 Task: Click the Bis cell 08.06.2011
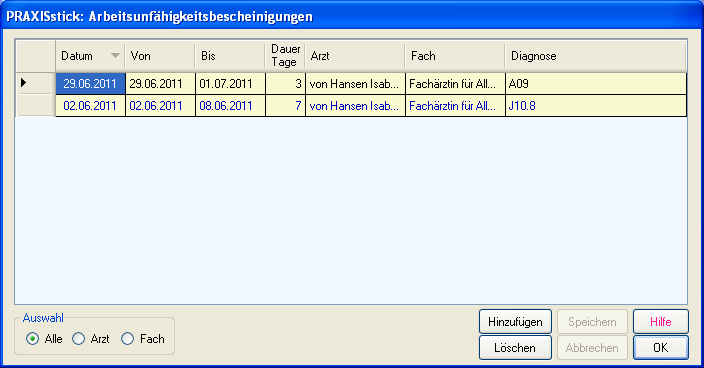click(x=230, y=106)
